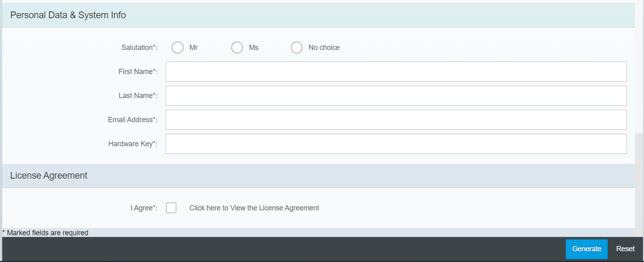Focus the Last Name text box
The width and height of the screenshot is (644, 262).
click(x=396, y=96)
